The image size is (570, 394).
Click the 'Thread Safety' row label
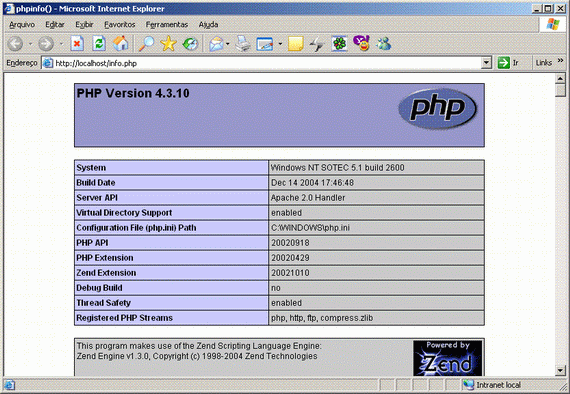[x=103, y=303]
